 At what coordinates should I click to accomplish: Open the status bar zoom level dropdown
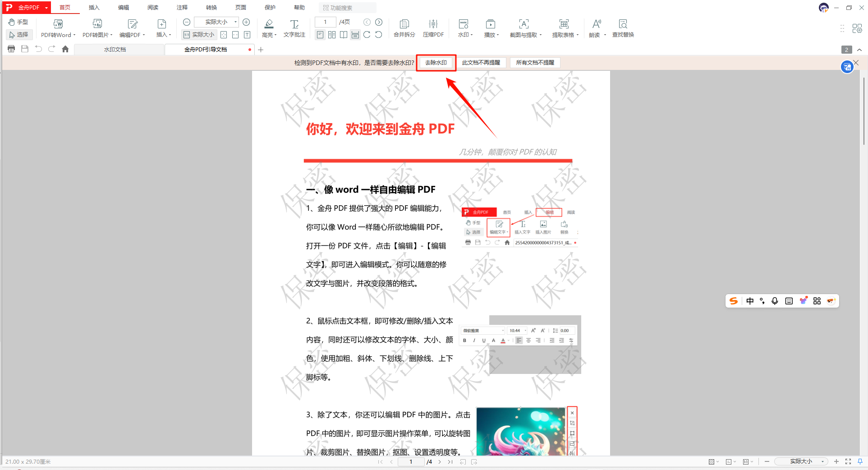[801, 461]
